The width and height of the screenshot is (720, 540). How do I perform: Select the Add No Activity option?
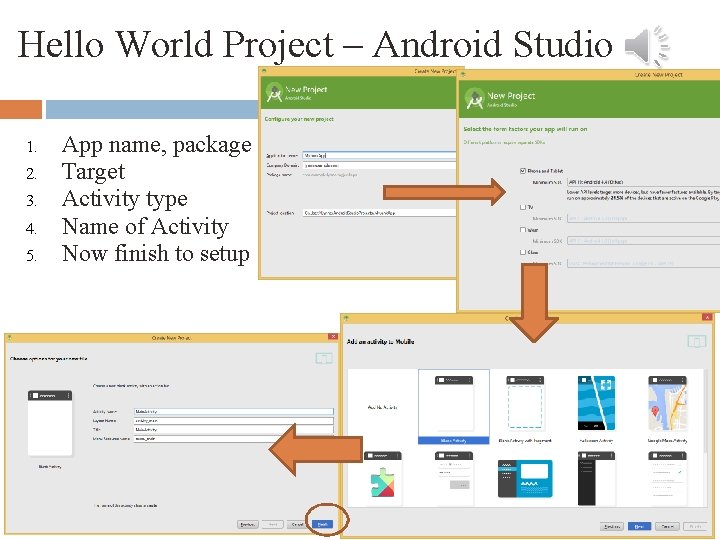[382, 407]
